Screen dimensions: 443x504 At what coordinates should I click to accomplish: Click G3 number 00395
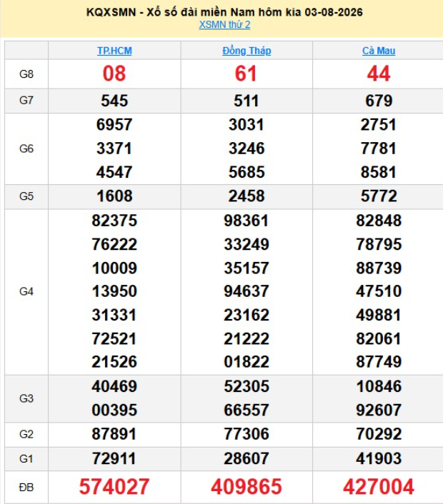tap(114, 410)
